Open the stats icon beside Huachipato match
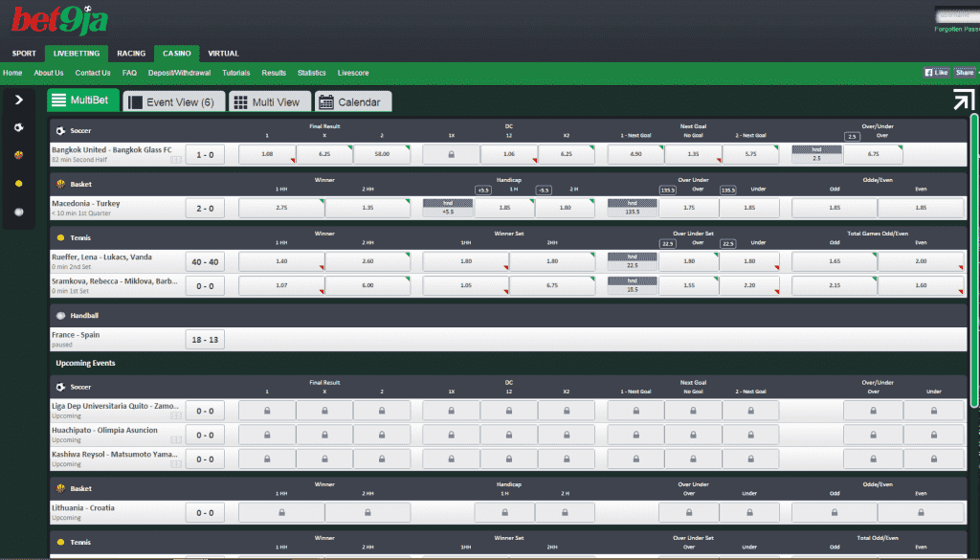Viewport: 980px width, 560px height. click(176, 440)
